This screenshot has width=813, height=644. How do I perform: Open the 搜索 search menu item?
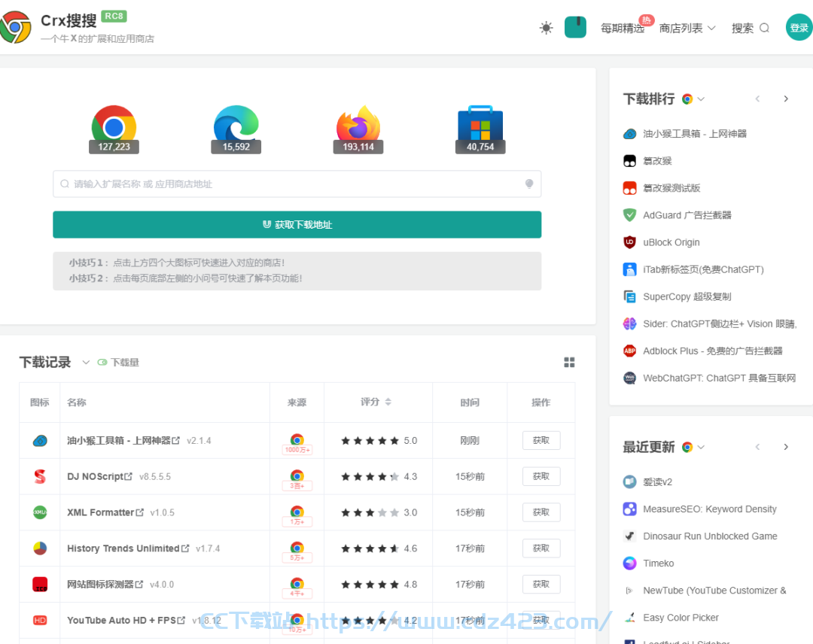point(751,28)
